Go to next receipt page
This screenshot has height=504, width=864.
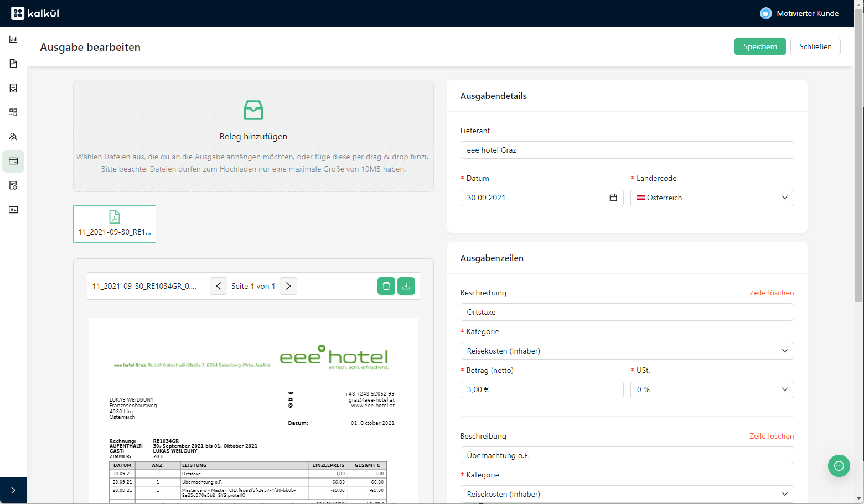point(288,286)
